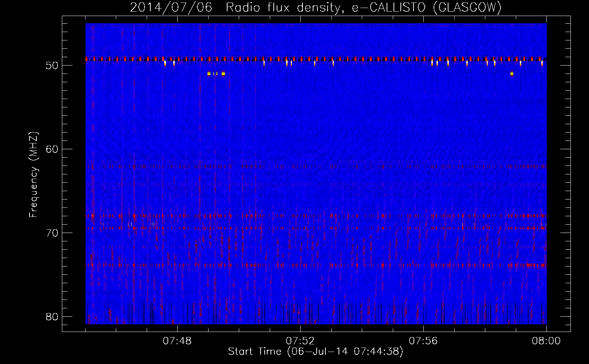Click the 80 frequency tick label
Viewport: 589px width, 364px height.
(52, 316)
